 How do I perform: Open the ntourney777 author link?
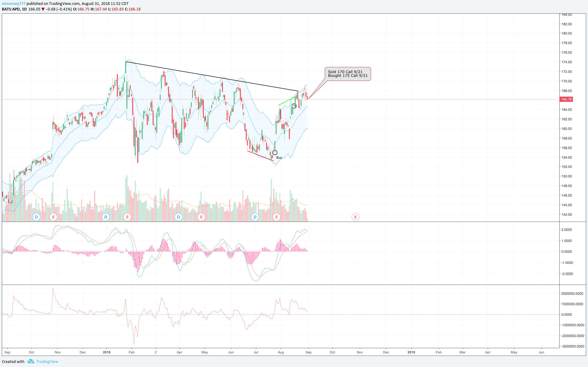point(14,4)
